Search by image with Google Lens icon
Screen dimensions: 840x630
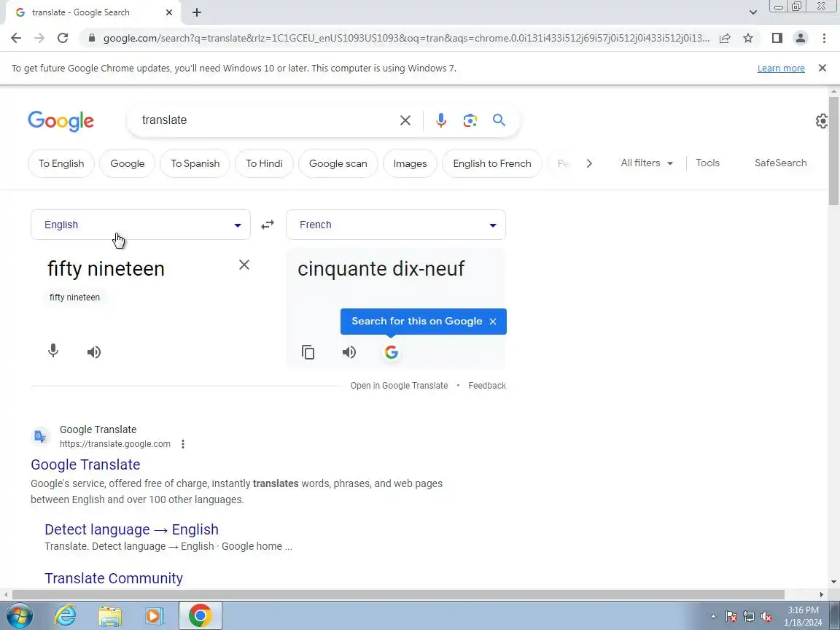coord(470,120)
